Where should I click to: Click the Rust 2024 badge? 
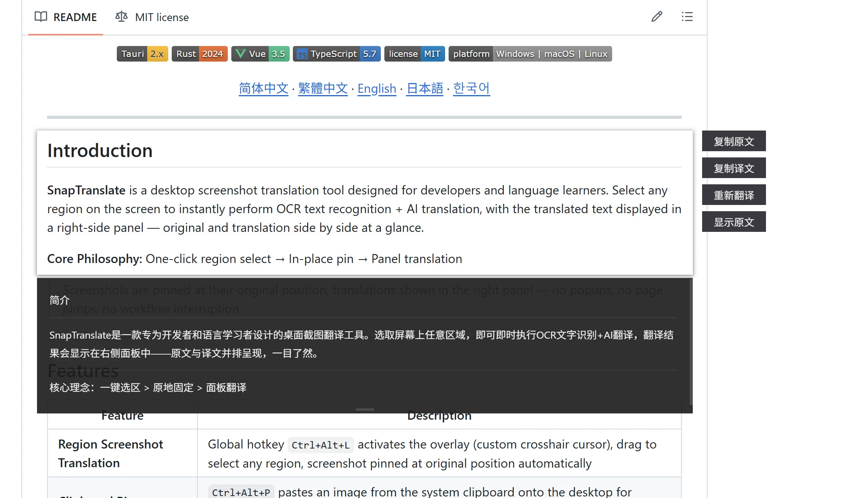200,54
